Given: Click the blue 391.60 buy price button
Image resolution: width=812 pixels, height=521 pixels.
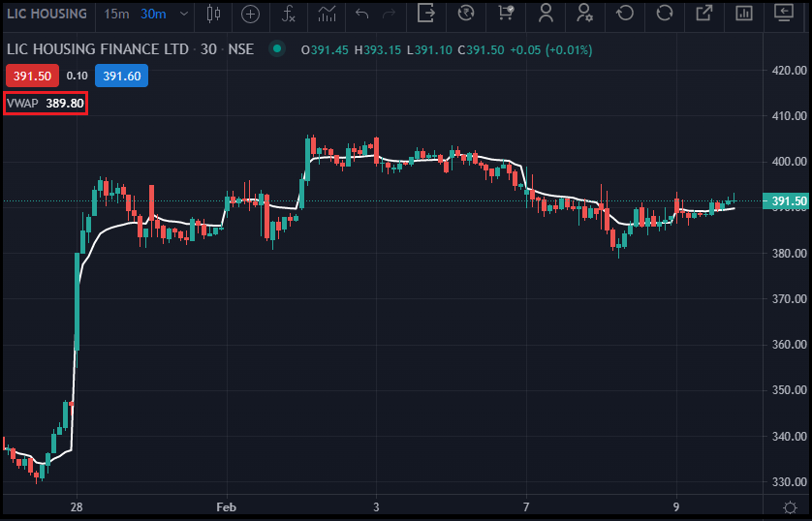Looking at the screenshot, I should [x=122, y=77].
